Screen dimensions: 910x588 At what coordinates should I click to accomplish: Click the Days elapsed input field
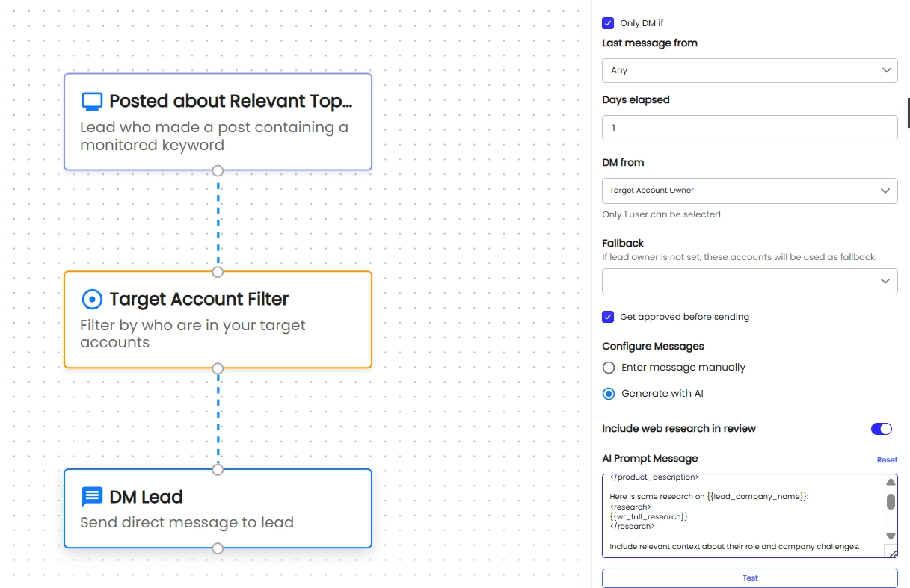750,128
